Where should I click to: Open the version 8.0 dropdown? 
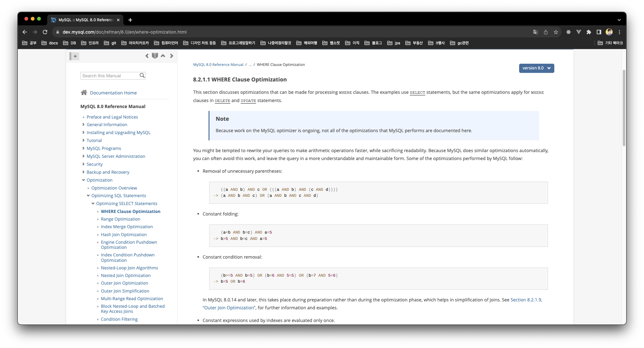point(536,68)
